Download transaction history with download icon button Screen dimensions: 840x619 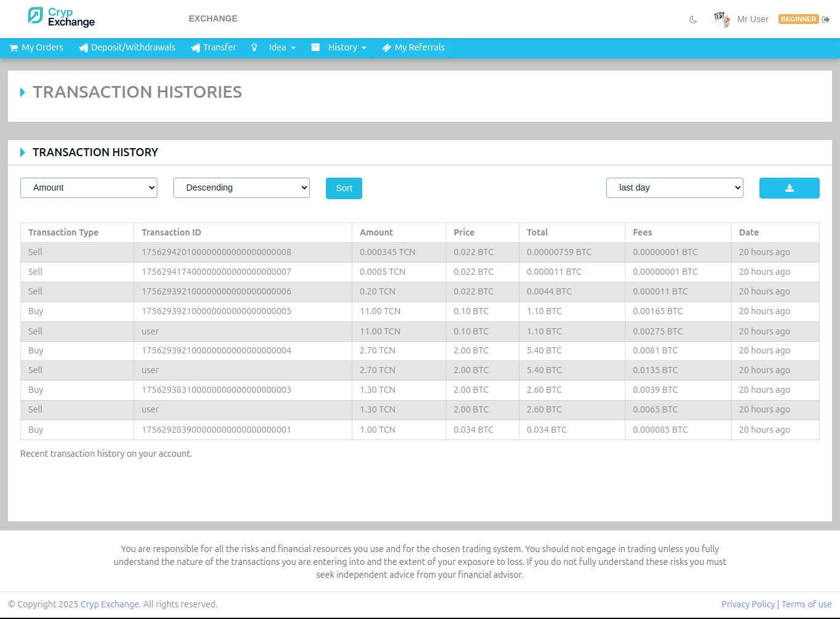(789, 188)
